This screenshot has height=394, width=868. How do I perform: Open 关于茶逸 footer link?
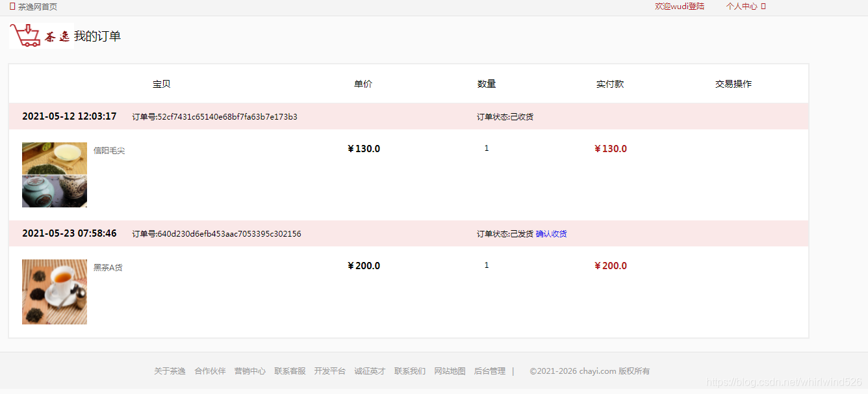(x=170, y=371)
